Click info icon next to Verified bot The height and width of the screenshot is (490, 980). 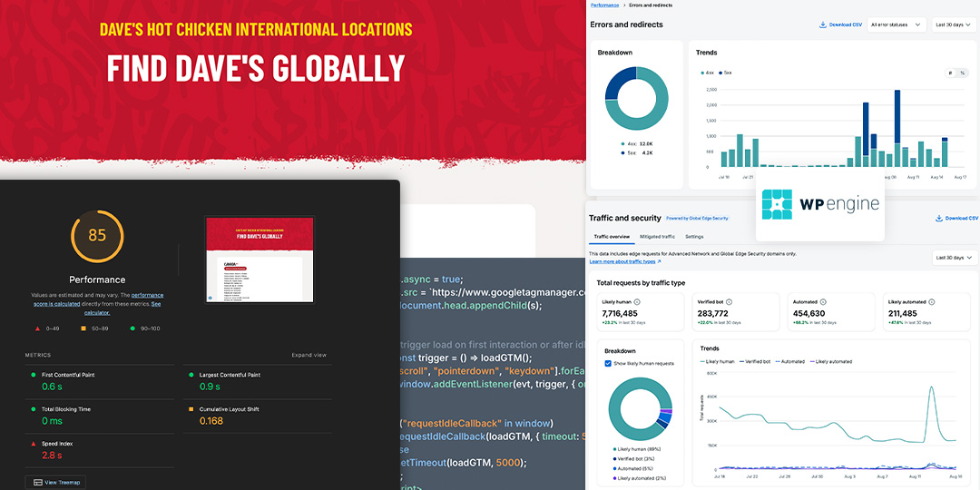pyautogui.click(x=729, y=302)
